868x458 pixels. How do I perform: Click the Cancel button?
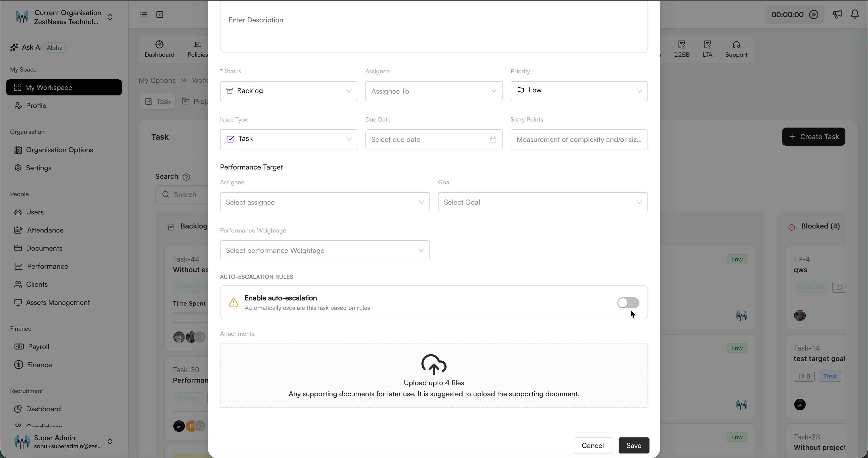(592, 445)
